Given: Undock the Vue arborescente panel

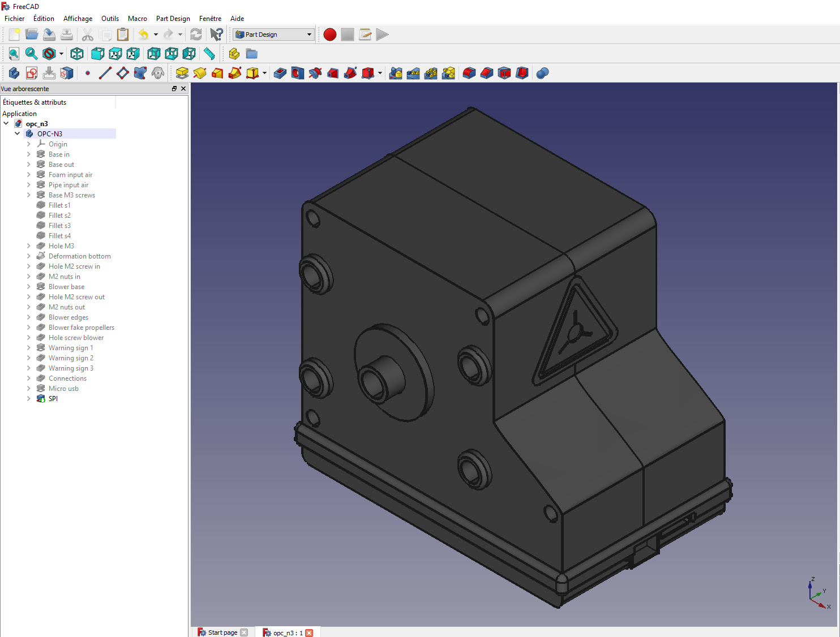Looking at the screenshot, I should [174, 89].
